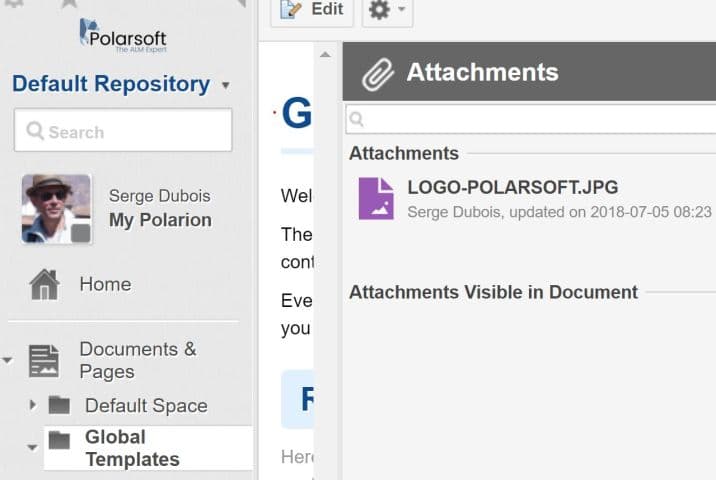Click the Home house icon
716x480 pixels.
pos(44,285)
